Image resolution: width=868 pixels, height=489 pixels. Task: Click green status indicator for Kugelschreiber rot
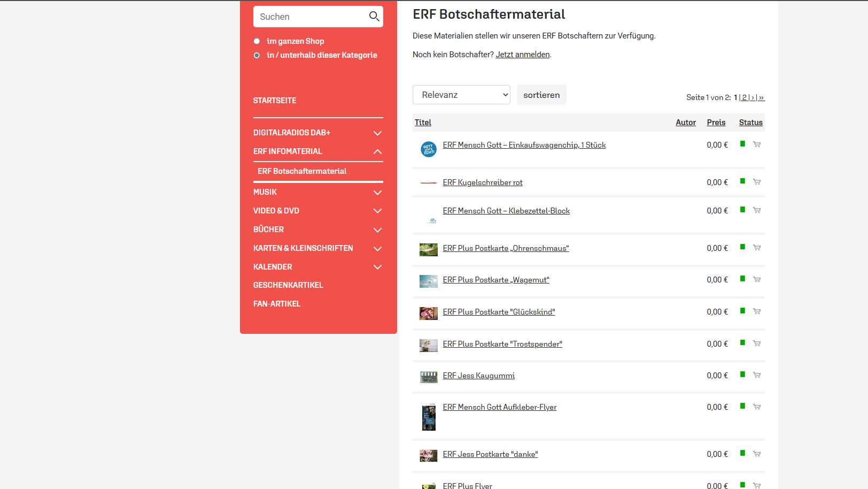coord(742,181)
